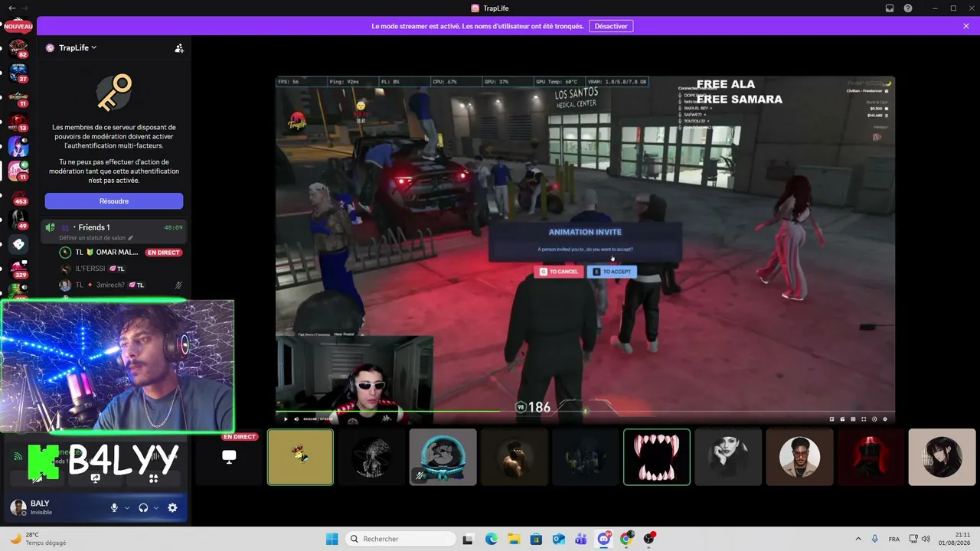Click the EN DIRECT badge beside OMAR MAL...
This screenshot has height=551, width=980.
[x=164, y=253]
